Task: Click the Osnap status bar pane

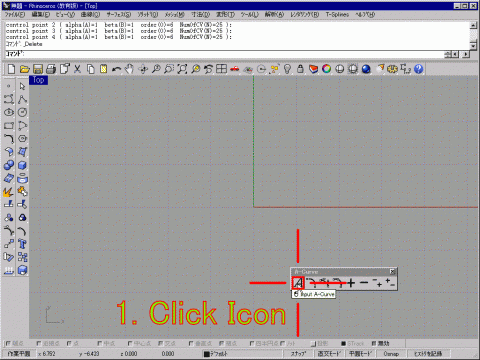Action: [391, 354]
